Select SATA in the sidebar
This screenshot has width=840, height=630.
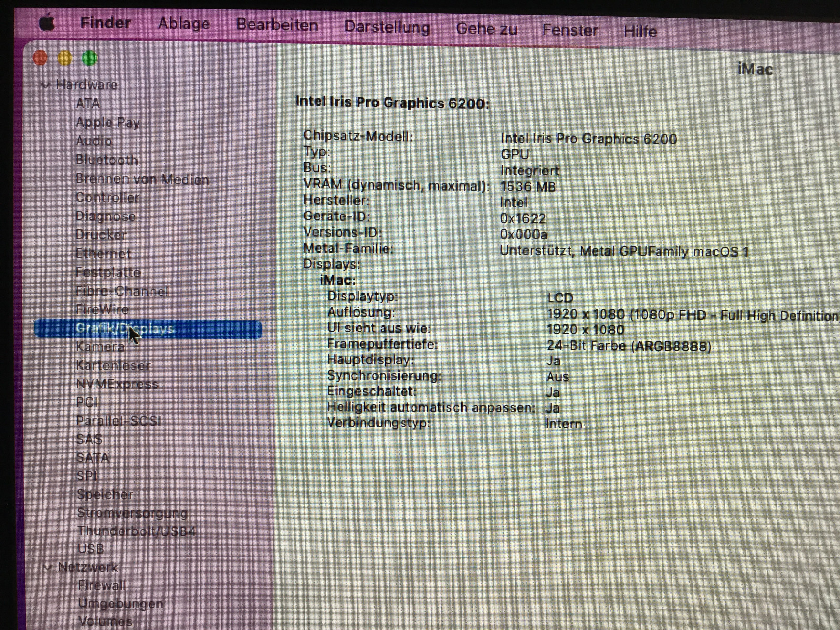click(x=93, y=457)
